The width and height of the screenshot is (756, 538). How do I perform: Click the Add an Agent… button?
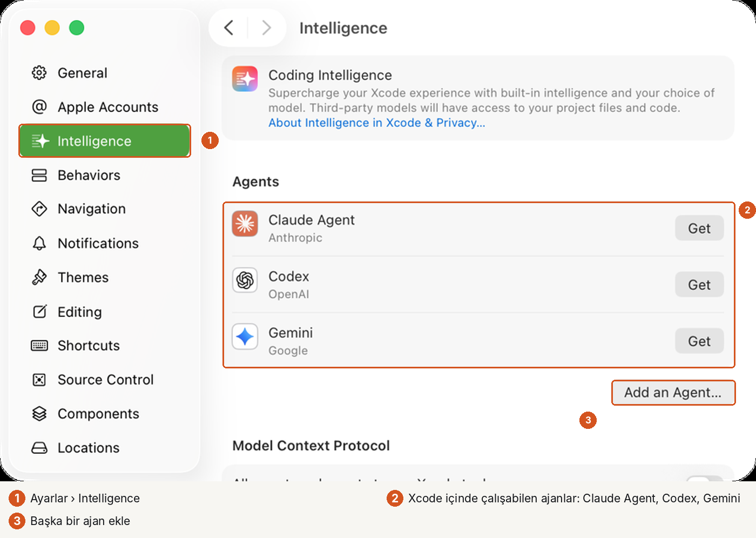click(673, 393)
